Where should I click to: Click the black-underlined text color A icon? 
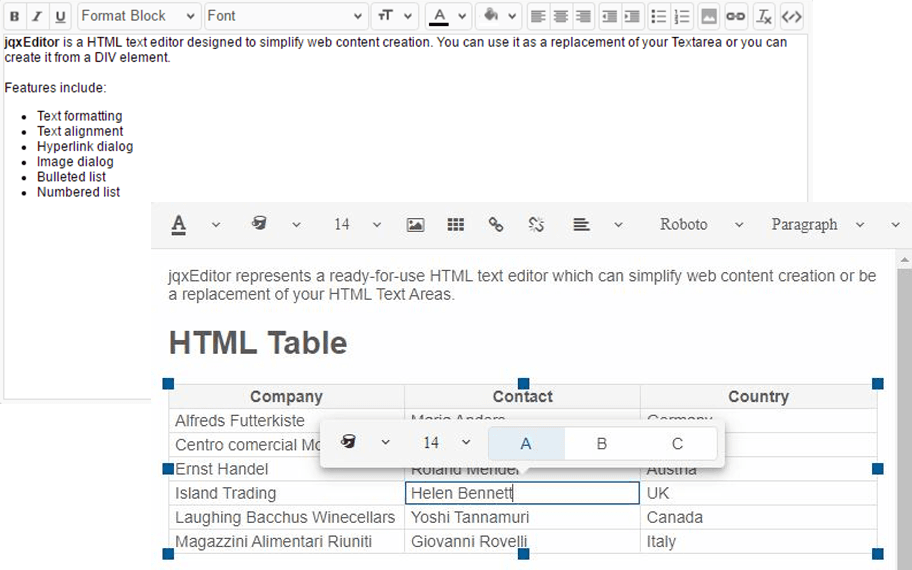click(439, 16)
